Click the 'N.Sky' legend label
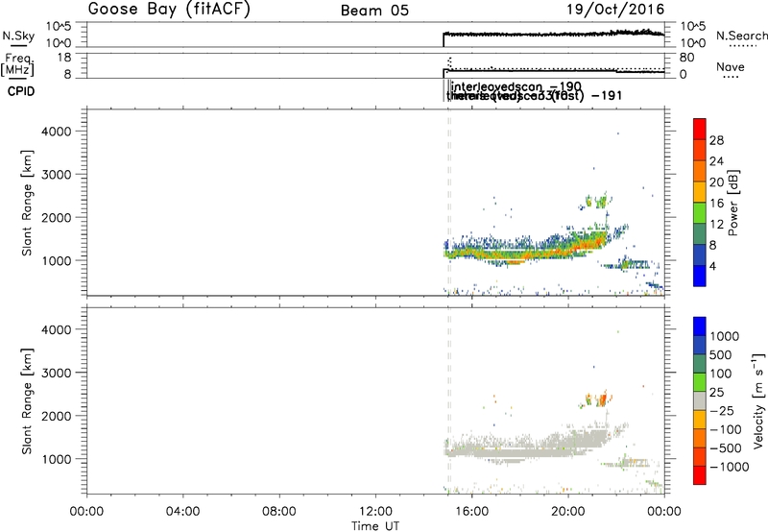Screen dimensions: 768x532 [x=18, y=36]
